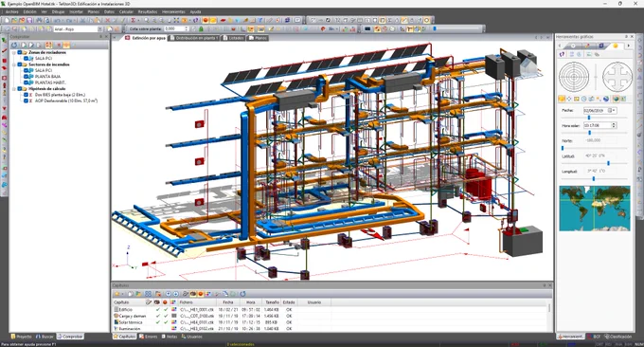The image size is (644, 347).
Task: Open the Archivo menu
Action: [12, 12]
